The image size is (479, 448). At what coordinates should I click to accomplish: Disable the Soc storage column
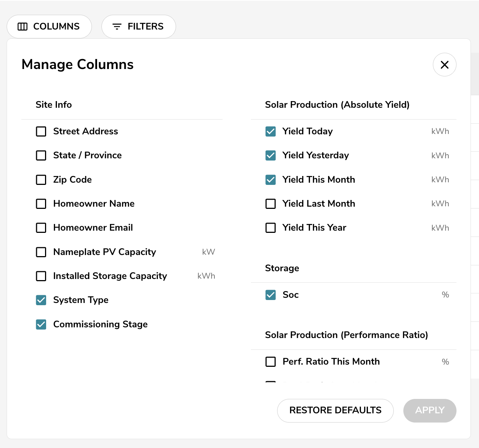click(270, 295)
